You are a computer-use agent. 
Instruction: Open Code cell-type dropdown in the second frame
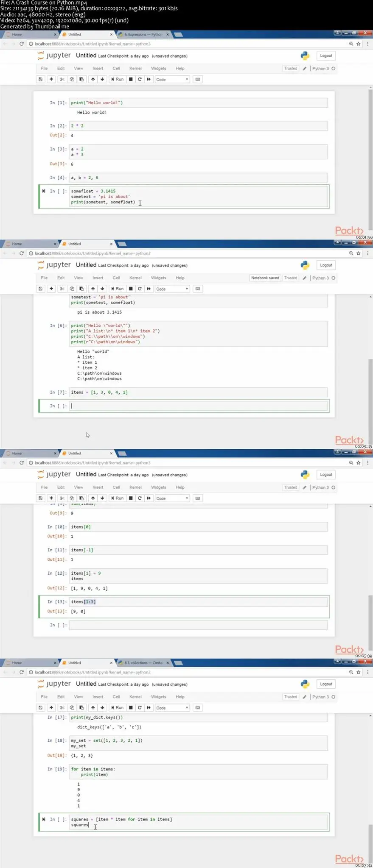pos(172,289)
